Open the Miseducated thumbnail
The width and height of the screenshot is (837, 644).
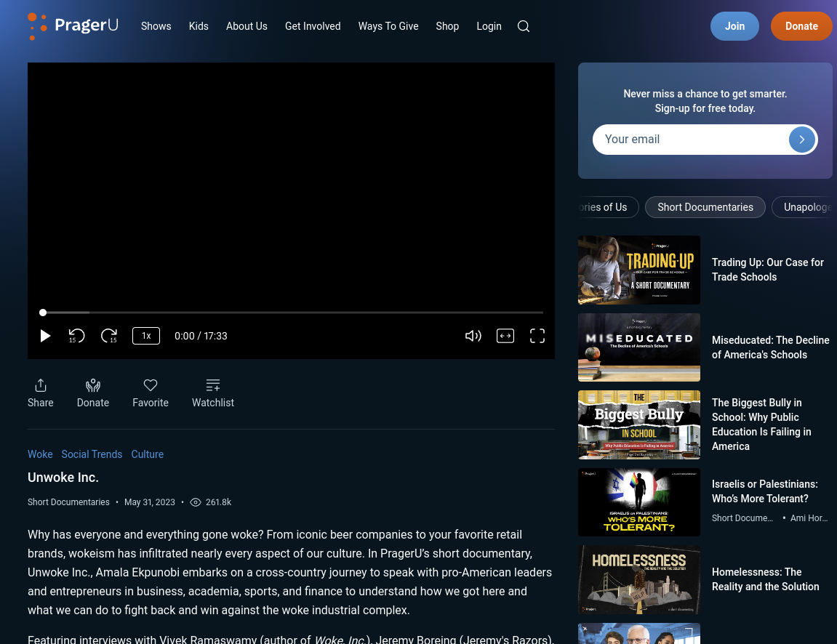point(639,347)
